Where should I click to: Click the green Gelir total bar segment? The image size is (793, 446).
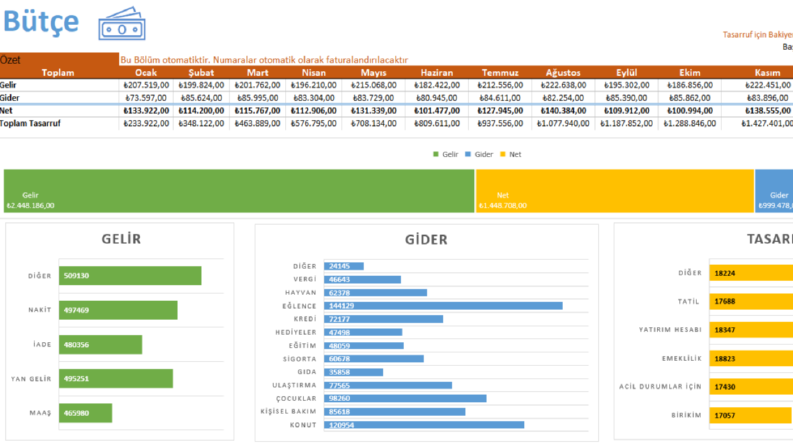(x=239, y=191)
